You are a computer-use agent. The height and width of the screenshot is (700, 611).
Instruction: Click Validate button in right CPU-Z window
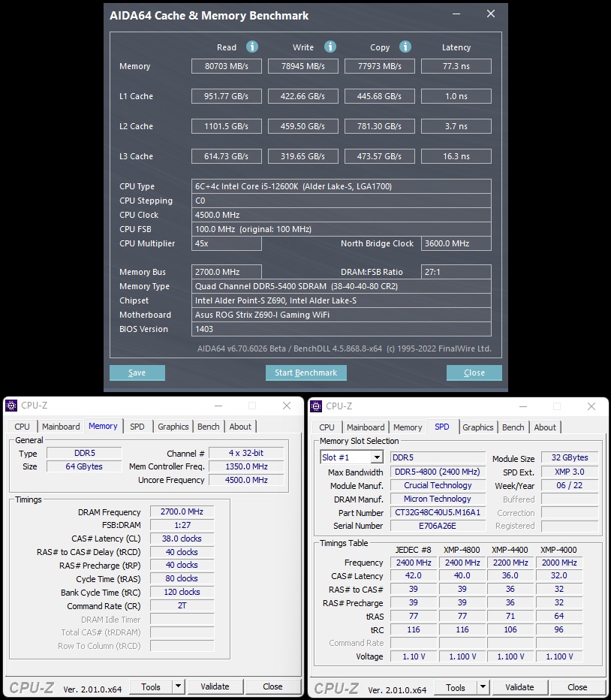(x=519, y=687)
